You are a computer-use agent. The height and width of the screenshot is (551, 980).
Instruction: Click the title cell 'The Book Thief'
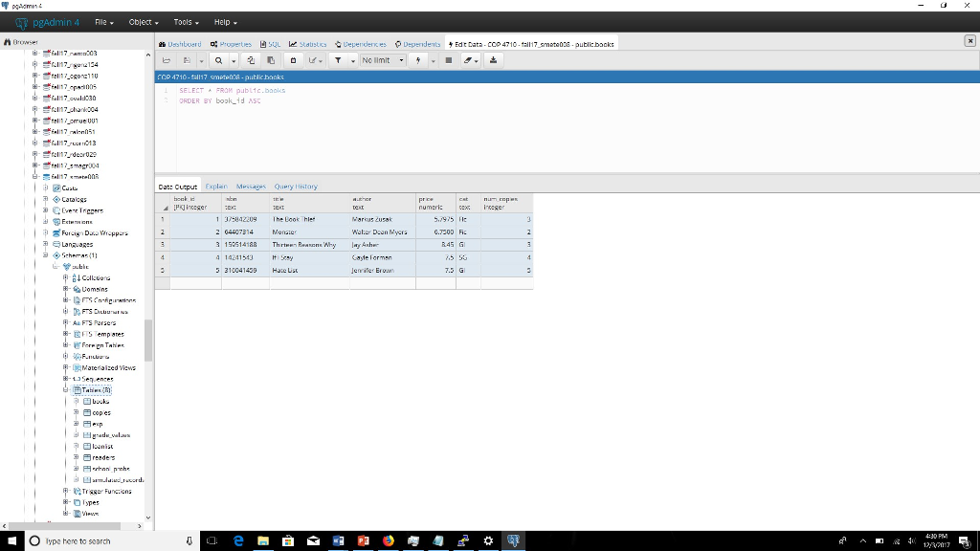pyautogui.click(x=288, y=219)
